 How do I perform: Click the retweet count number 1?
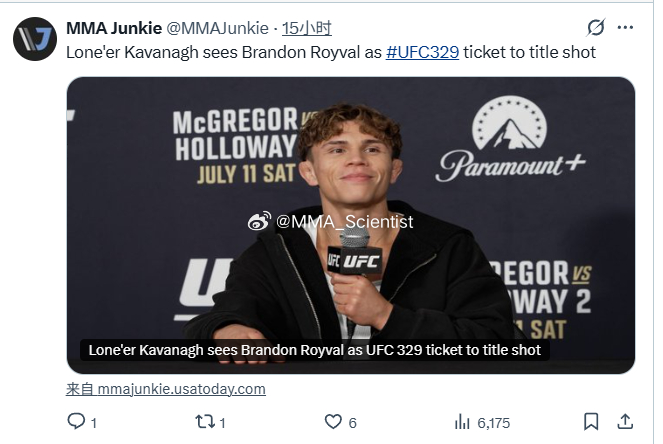coord(222,423)
